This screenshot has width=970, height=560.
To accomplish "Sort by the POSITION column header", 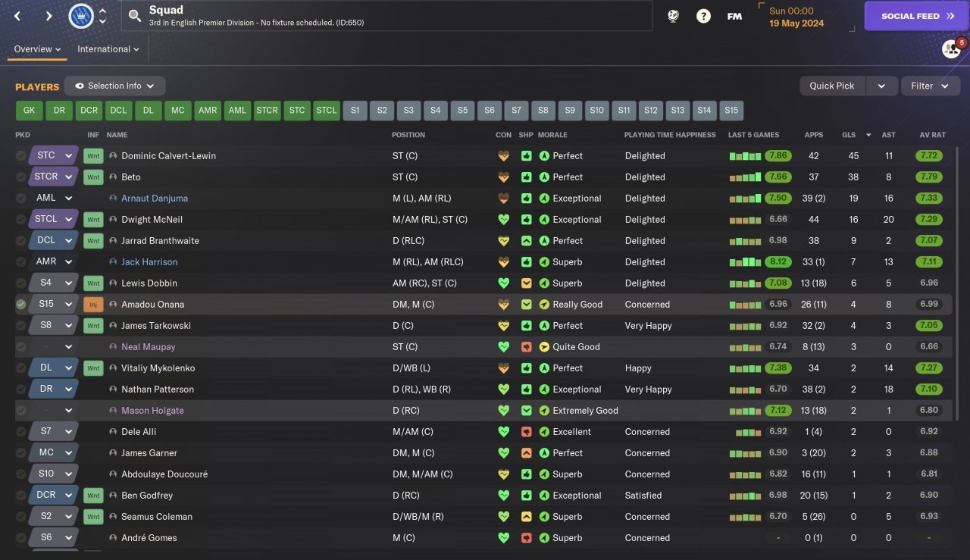I will pyautogui.click(x=408, y=135).
